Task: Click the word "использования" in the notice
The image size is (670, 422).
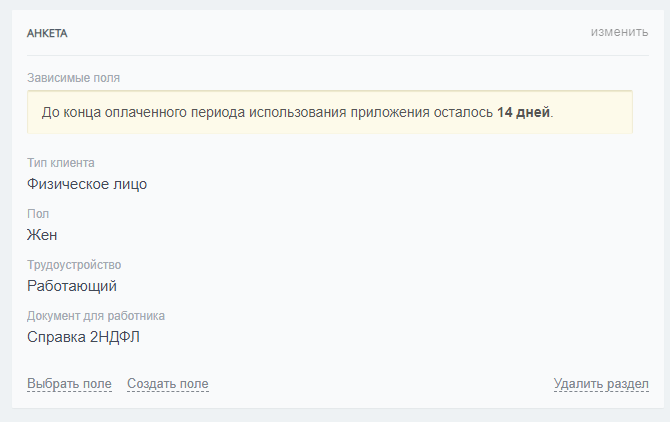Action: 302,112
